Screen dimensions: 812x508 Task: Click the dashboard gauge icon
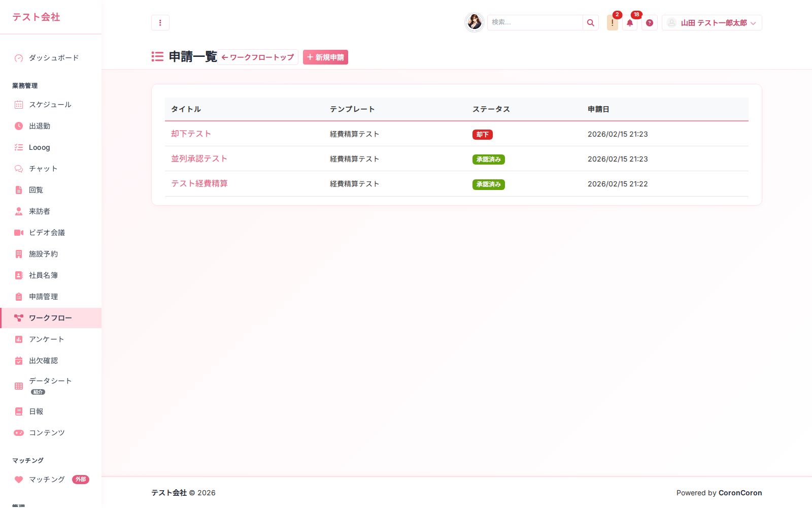19,58
